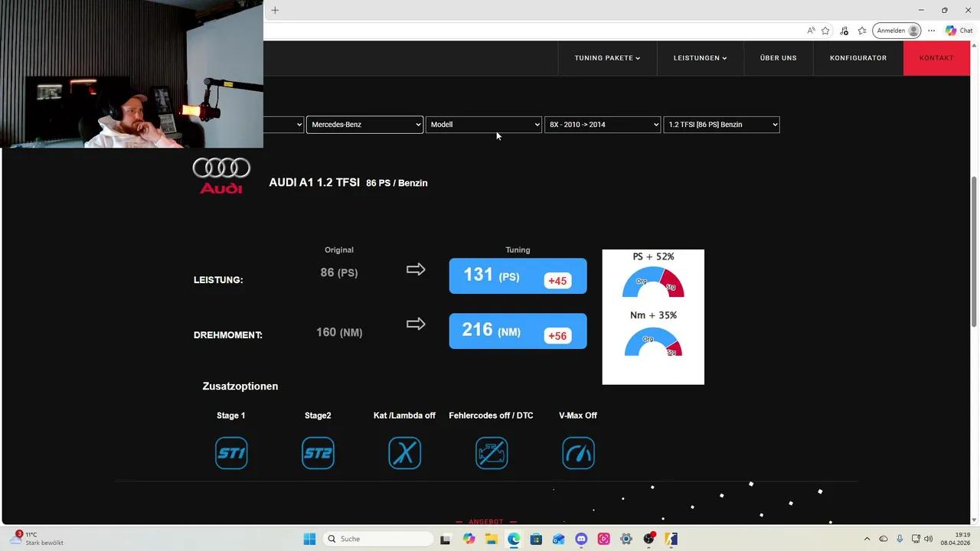Click the +56 torque gain badge

[557, 336]
